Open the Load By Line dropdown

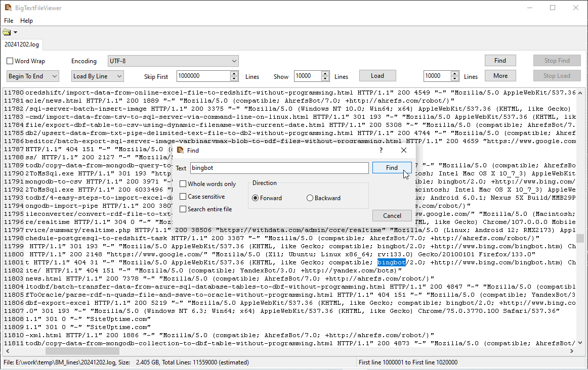tap(118, 76)
